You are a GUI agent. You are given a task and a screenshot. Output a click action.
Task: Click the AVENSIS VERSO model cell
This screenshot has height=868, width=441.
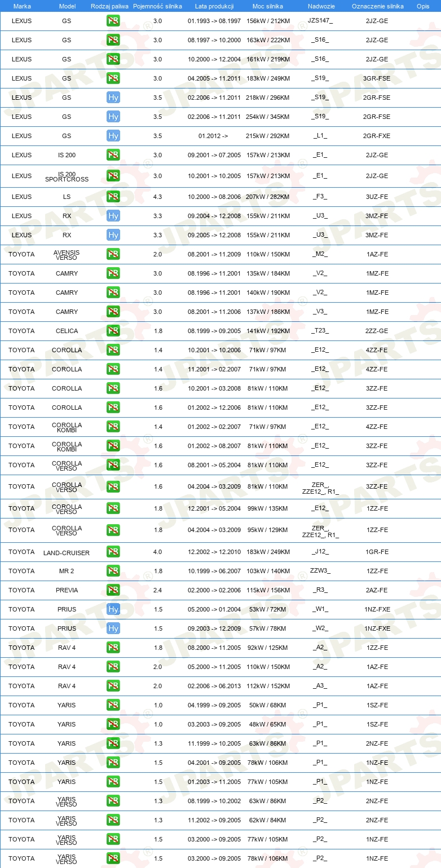[67, 254]
